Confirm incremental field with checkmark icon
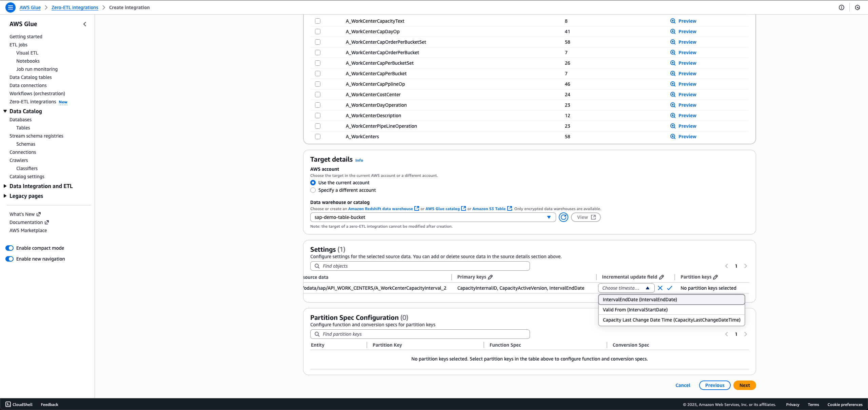 click(x=670, y=288)
